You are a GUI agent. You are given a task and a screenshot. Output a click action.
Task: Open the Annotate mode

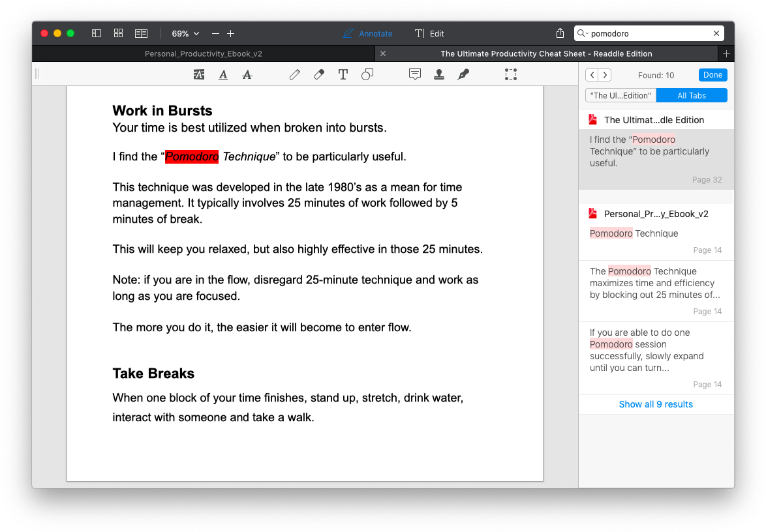click(x=368, y=33)
